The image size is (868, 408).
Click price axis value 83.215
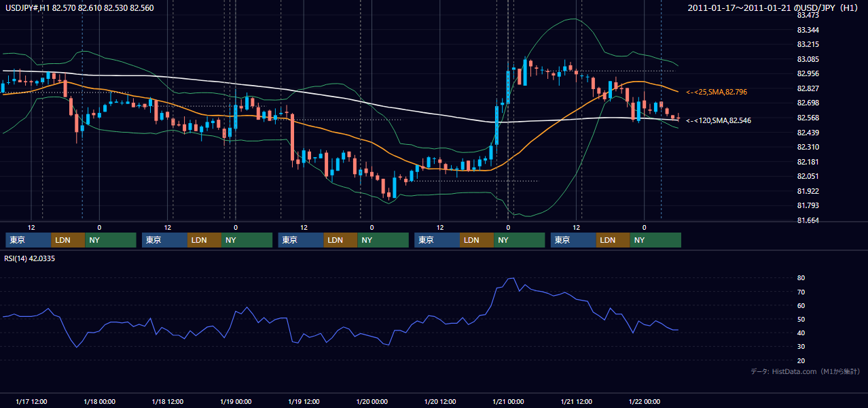click(x=808, y=44)
